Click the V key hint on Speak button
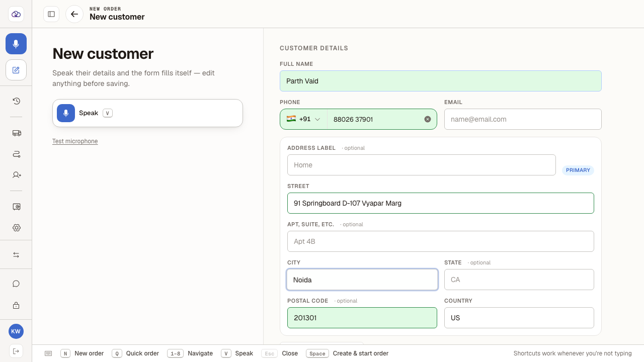 click(x=108, y=113)
